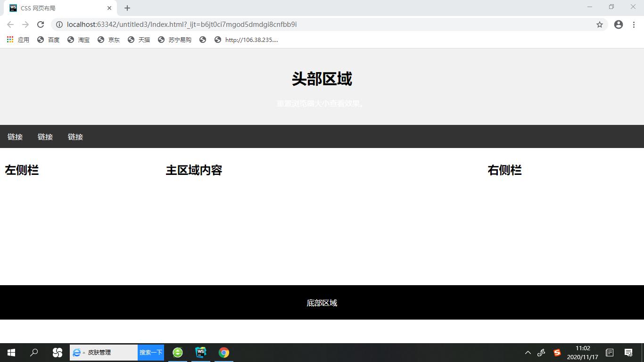This screenshot has height=362, width=644.
Task: Open the Action Center notifications panel
Action: 628,352
